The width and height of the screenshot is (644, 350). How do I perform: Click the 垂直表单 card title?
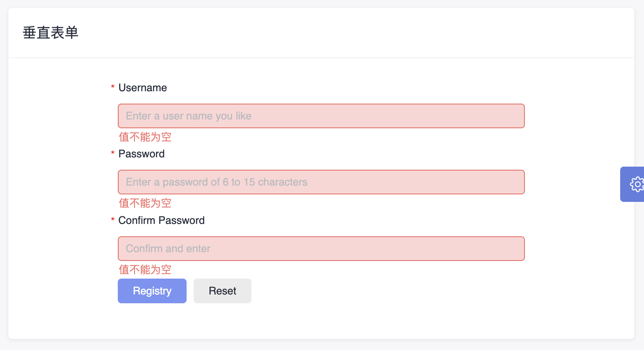50,33
